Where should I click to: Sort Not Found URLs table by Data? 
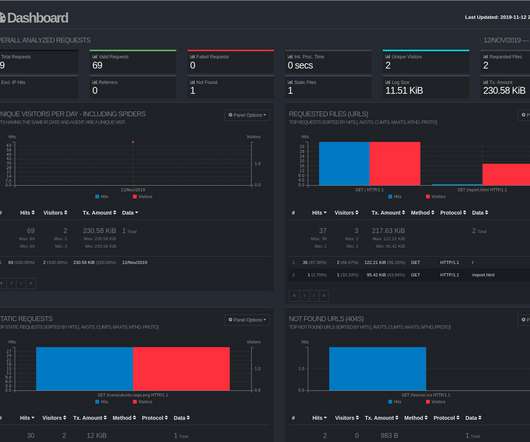pyautogui.click(x=473, y=418)
